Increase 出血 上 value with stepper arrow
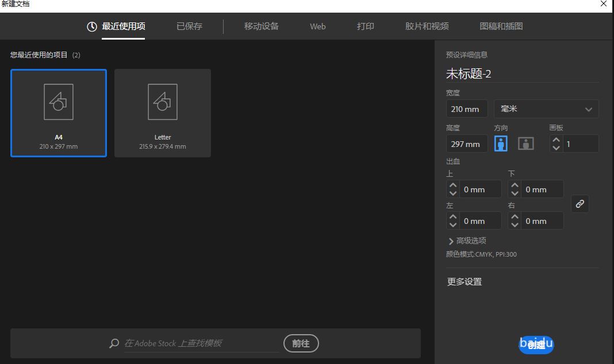This screenshot has height=364, width=614. click(x=452, y=185)
